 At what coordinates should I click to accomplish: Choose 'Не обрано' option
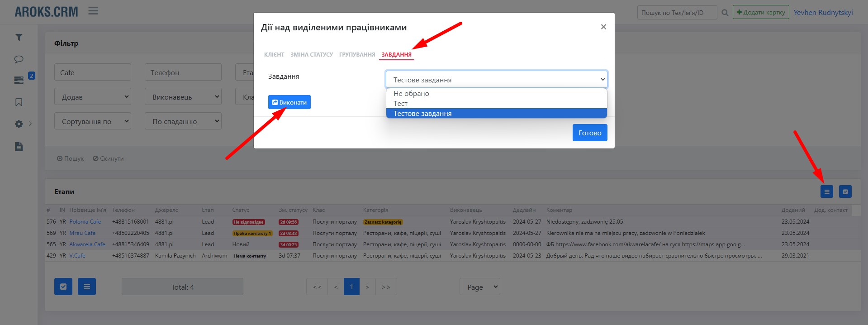pyautogui.click(x=496, y=94)
